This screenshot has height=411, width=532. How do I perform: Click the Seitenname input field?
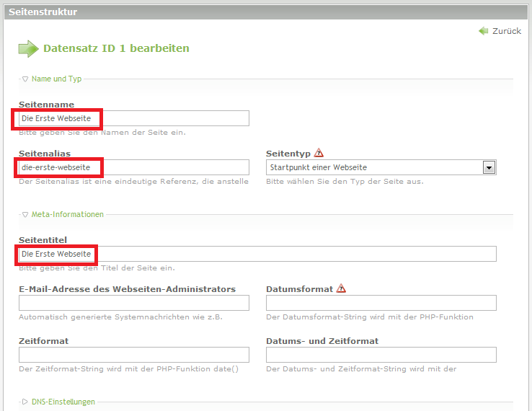coord(133,118)
